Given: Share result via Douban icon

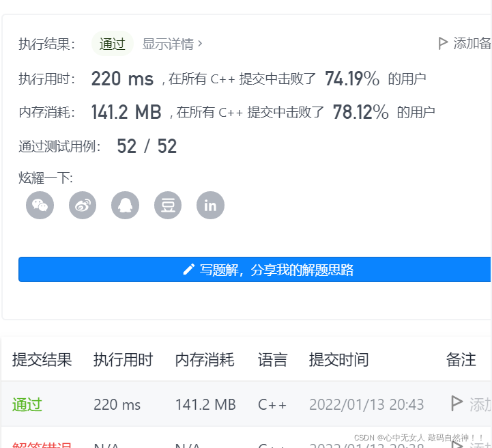Looking at the screenshot, I should tap(168, 206).
